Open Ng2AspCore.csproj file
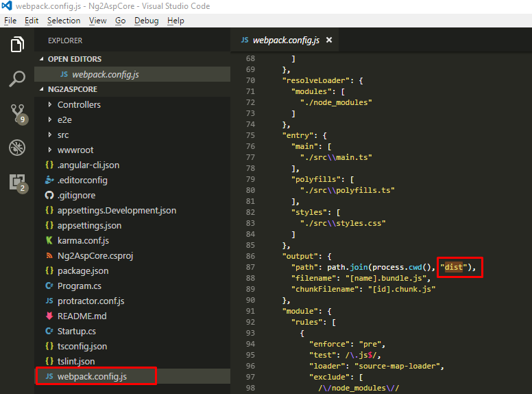 [132, 255]
